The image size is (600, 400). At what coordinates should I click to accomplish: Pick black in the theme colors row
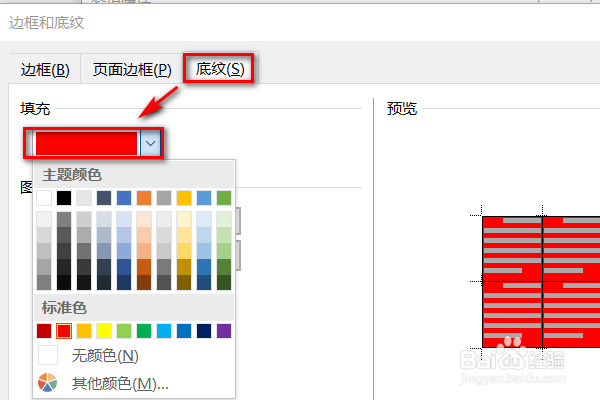click(64, 198)
